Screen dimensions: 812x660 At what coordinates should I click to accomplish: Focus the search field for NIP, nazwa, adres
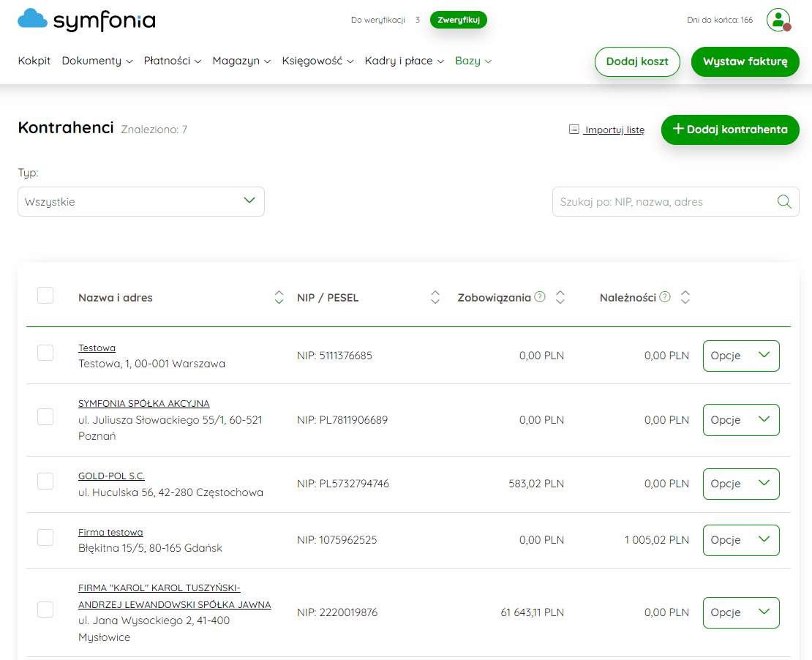675,201
